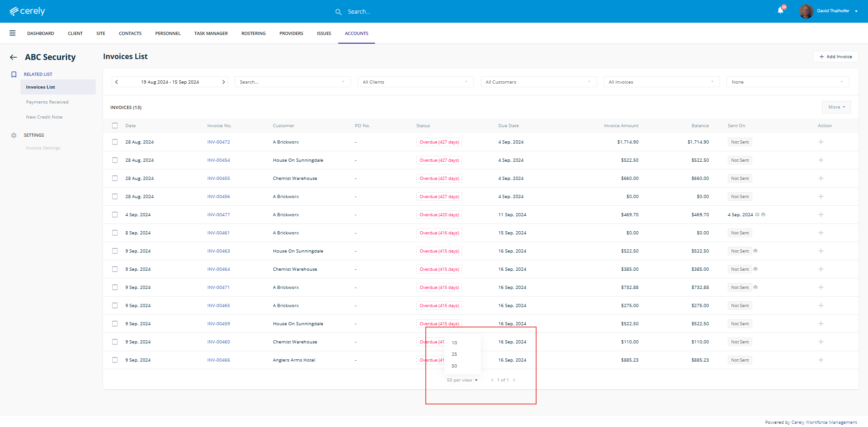868x427 pixels.
Task: Select the checkbox for invoice INV-00466
Action: (x=115, y=360)
